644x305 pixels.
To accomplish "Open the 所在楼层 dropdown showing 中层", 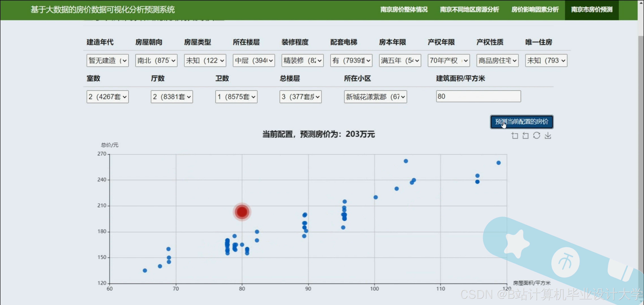I will 254,60.
